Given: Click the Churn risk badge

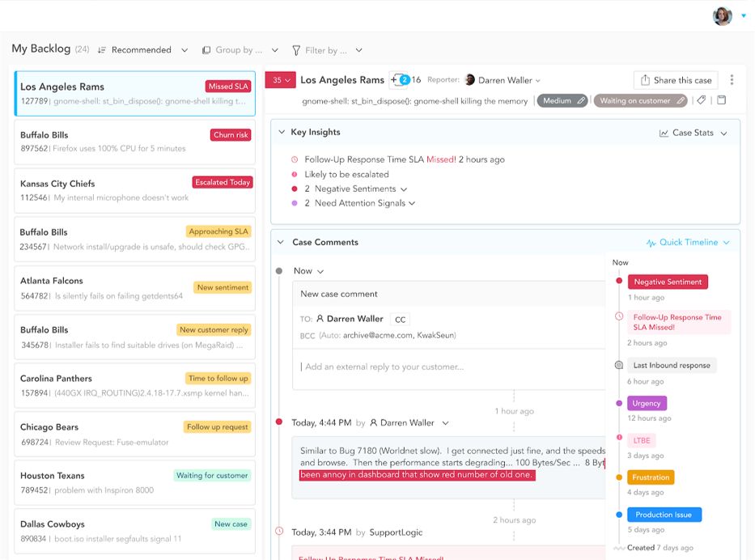Looking at the screenshot, I should click(231, 135).
